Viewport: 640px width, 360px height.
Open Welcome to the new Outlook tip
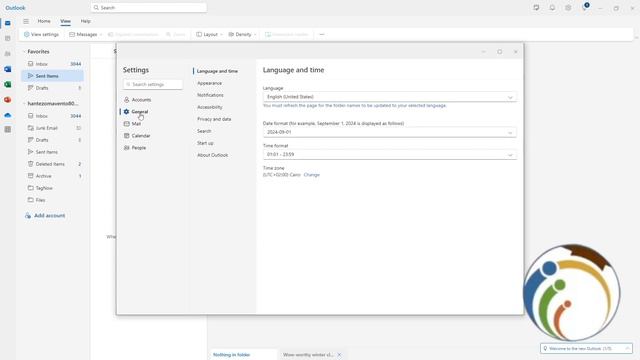[x=586, y=349]
